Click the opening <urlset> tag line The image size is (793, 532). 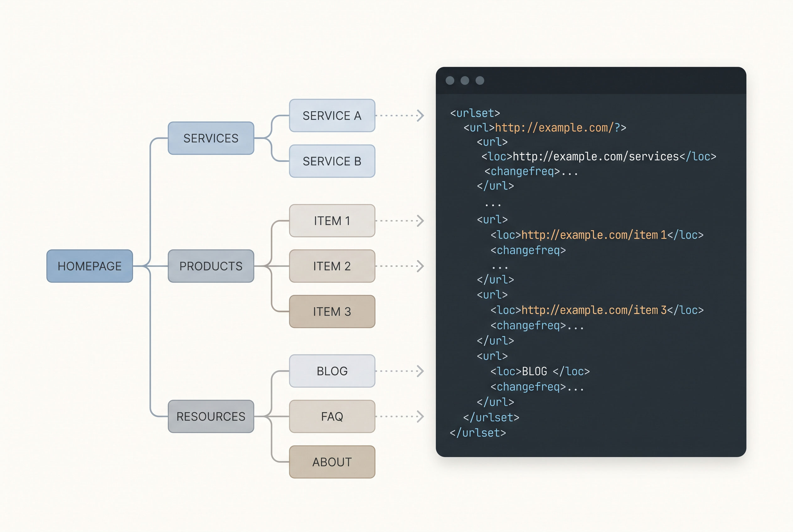pos(475,113)
